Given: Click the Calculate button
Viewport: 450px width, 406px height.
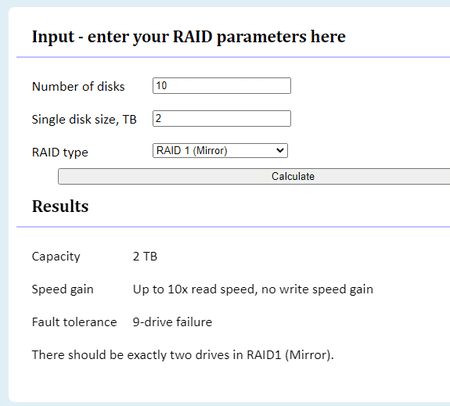Looking at the screenshot, I should pos(254,176).
